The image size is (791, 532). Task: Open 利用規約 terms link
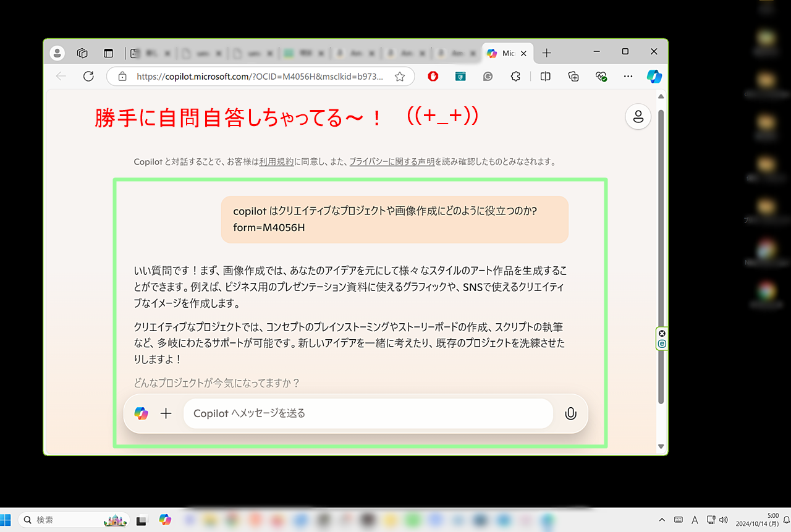pyautogui.click(x=276, y=162)
